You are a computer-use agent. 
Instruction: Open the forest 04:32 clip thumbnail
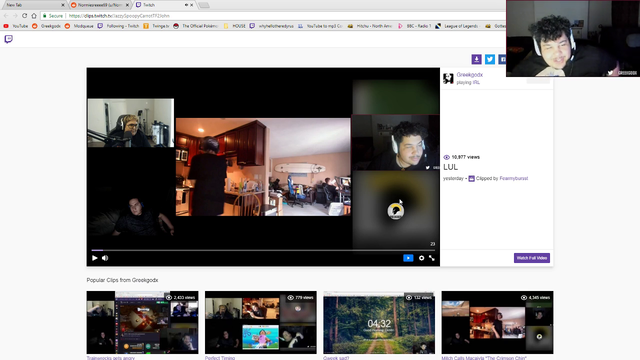[x=379, y=322]
